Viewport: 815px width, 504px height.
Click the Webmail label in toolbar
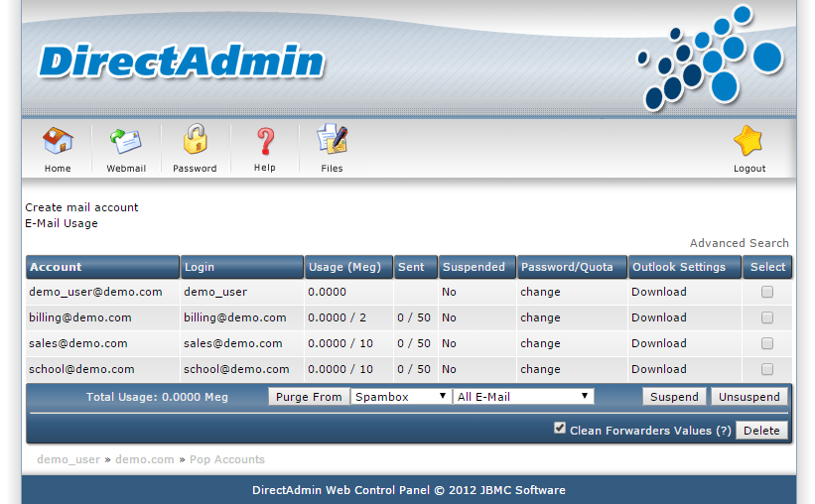[x=126, y=169]
